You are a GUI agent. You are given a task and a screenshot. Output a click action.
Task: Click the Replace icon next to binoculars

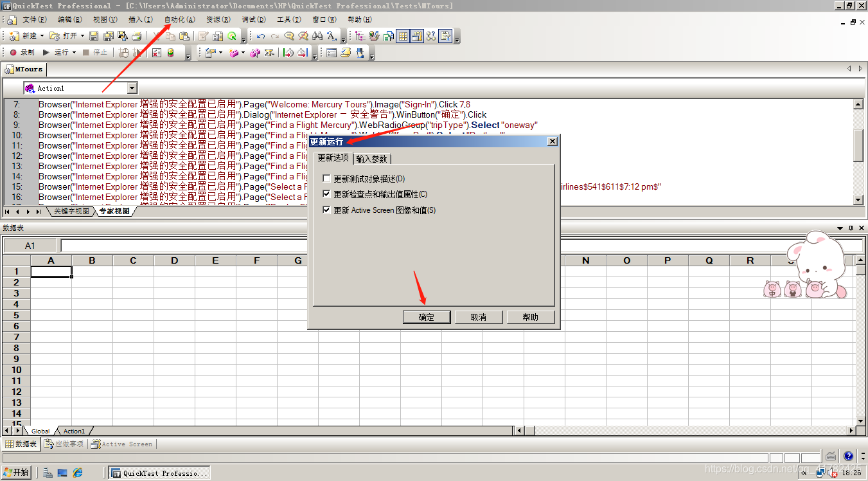[x=332, y=36]
